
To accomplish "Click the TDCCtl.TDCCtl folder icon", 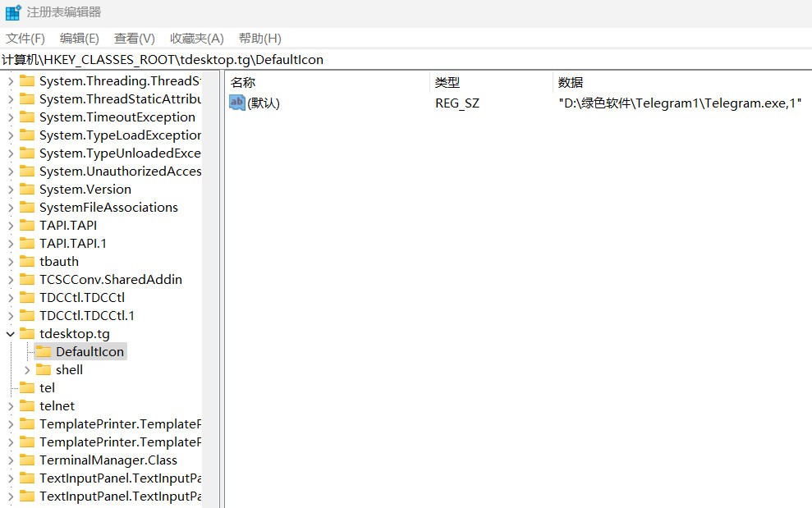I will [27, 297].
